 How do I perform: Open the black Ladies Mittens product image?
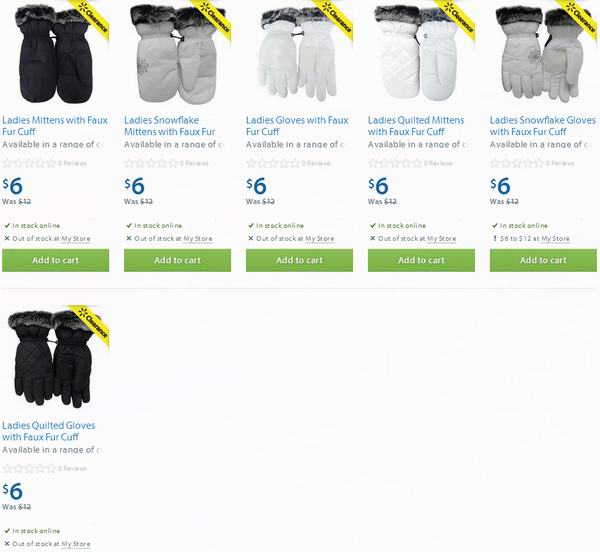[x=55, y=54]
